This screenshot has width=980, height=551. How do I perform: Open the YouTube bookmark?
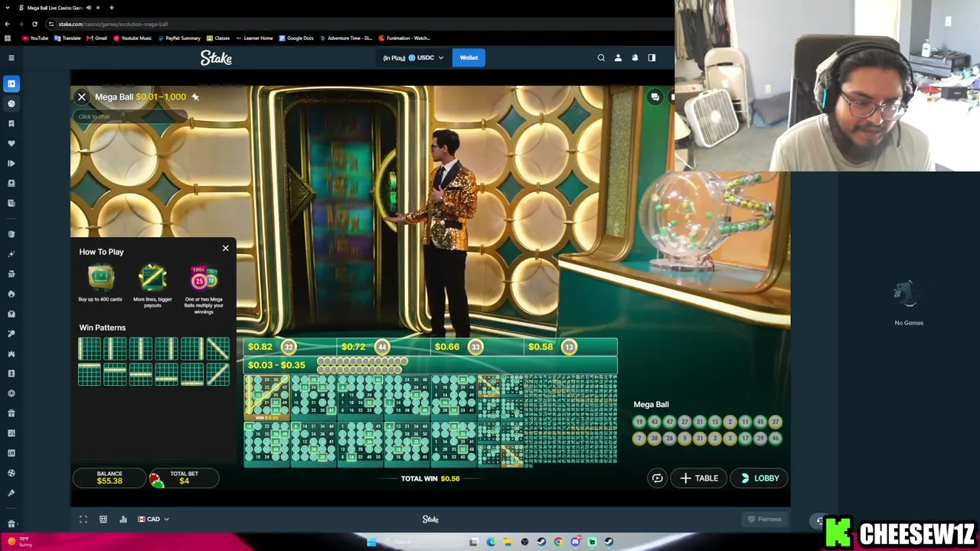tap(35, 37)
